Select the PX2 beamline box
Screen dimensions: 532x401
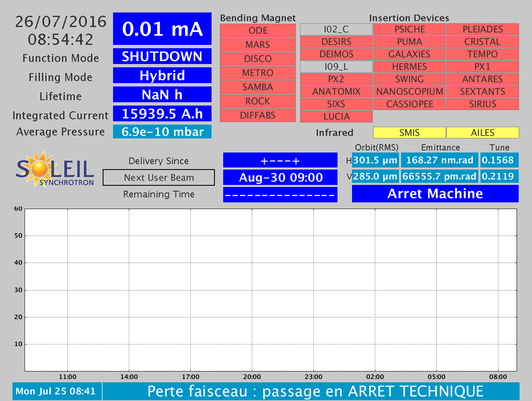click(x=336, y=79)
